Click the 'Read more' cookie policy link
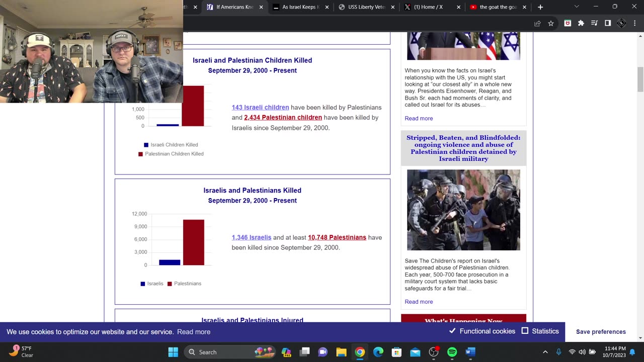Screen dimensions: 644x362 point(194,332)
